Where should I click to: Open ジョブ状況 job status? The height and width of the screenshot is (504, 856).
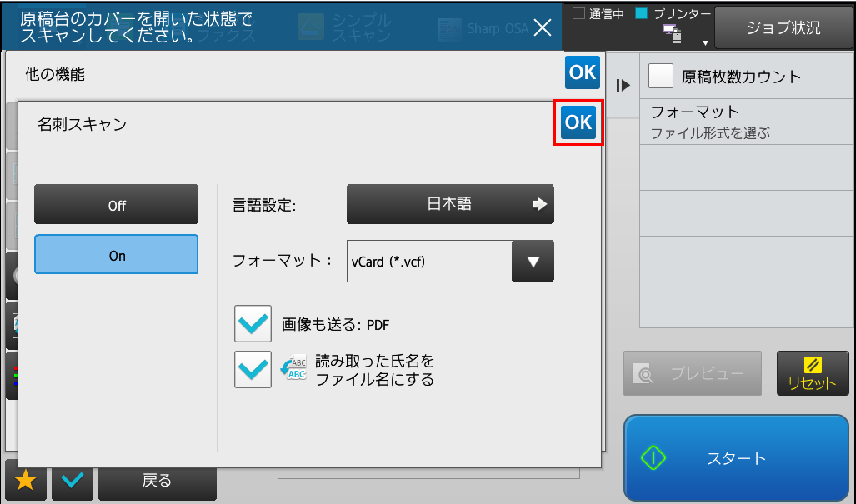click(783, 27)
